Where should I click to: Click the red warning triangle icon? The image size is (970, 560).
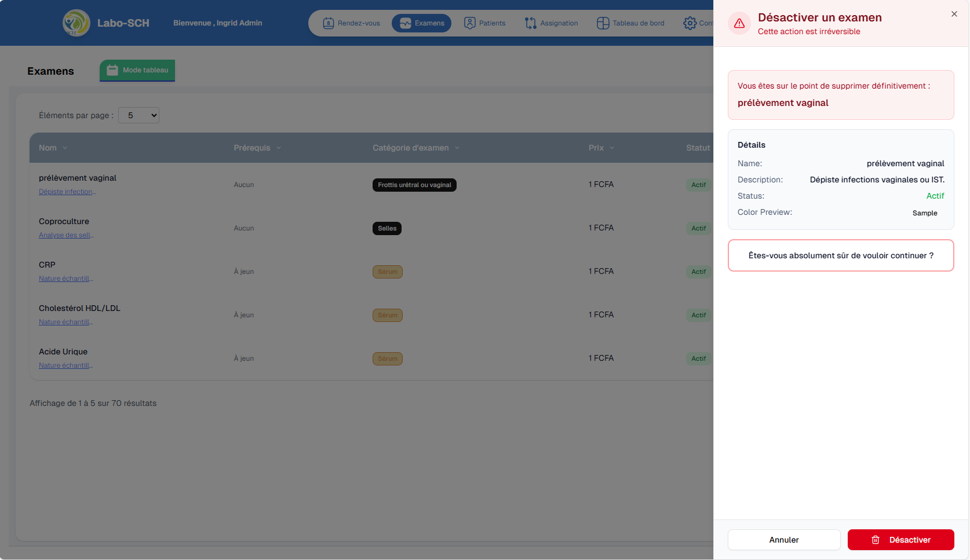coord(739,24)
